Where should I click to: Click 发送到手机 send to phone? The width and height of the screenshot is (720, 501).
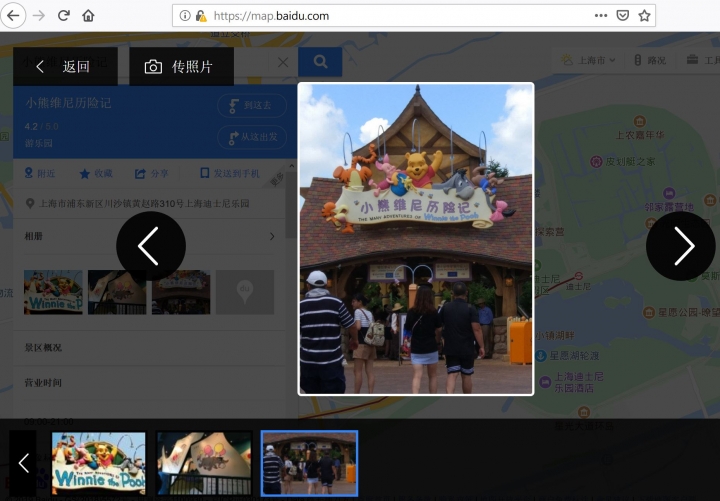tap(230, 173)
